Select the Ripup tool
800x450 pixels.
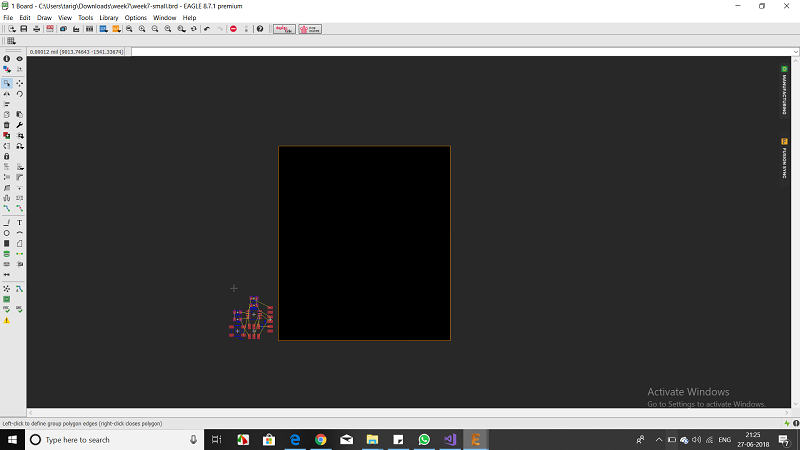[x=19, y=208]
